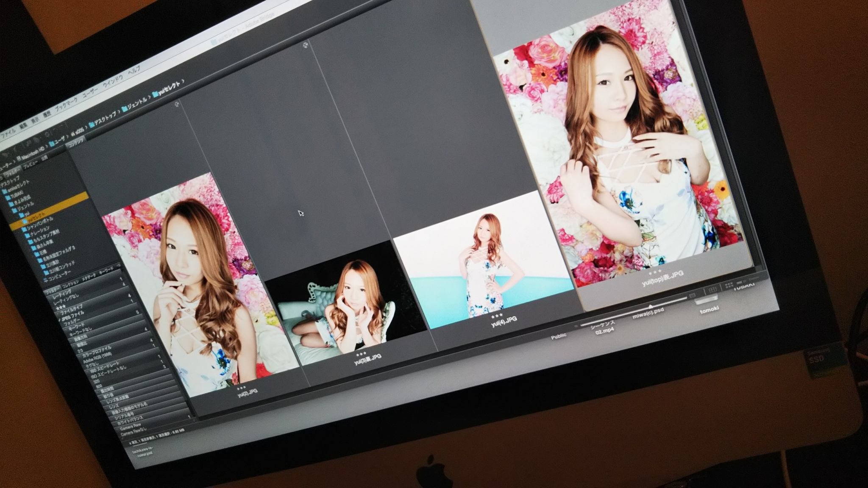Collapse the ISO スピードレート filter section

[105, 368]
